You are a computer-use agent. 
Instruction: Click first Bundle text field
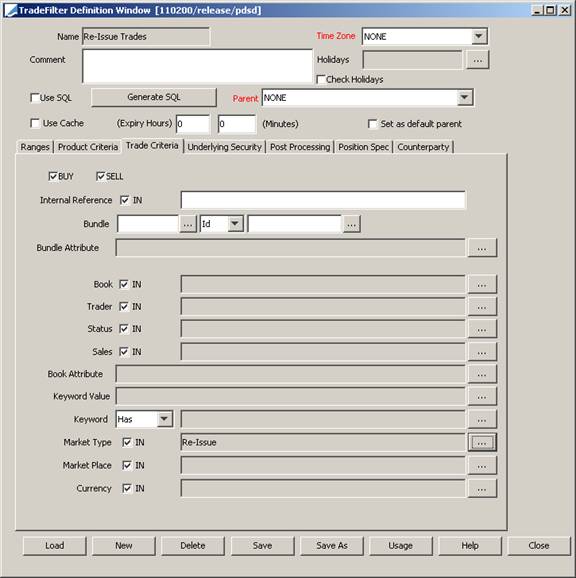pyautogui.click(x=148, y=224)
